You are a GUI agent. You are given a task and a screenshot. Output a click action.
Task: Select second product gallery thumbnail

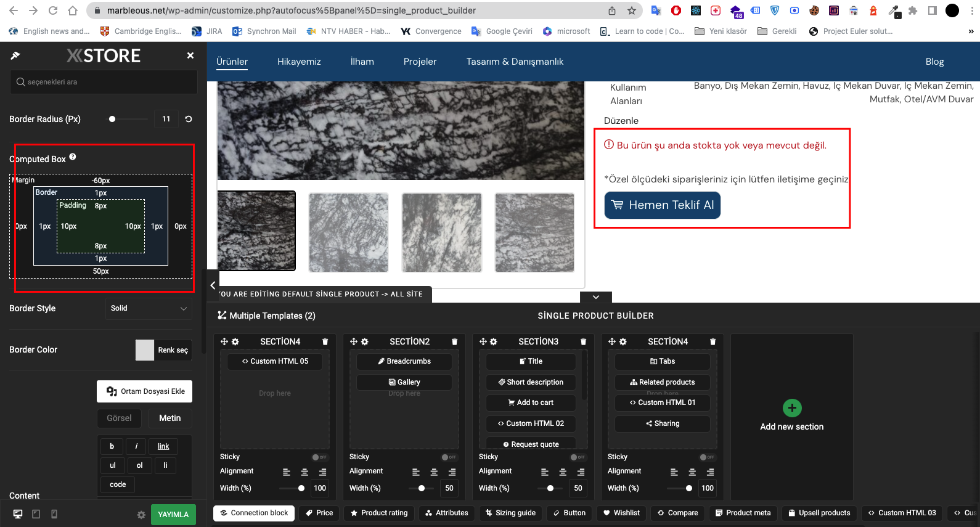tap(349, 232)
